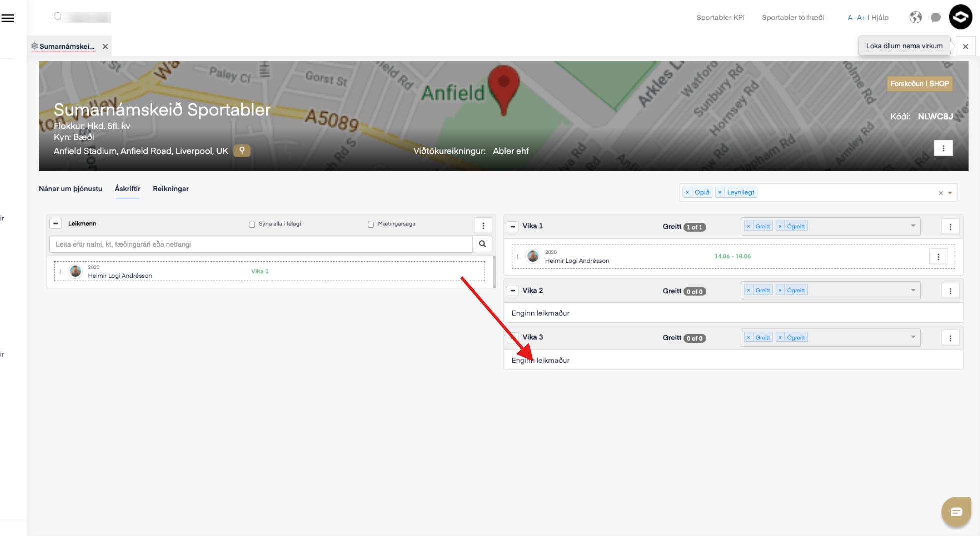
Task: Open the hamburger menu
Action: [x=8, y=18]
